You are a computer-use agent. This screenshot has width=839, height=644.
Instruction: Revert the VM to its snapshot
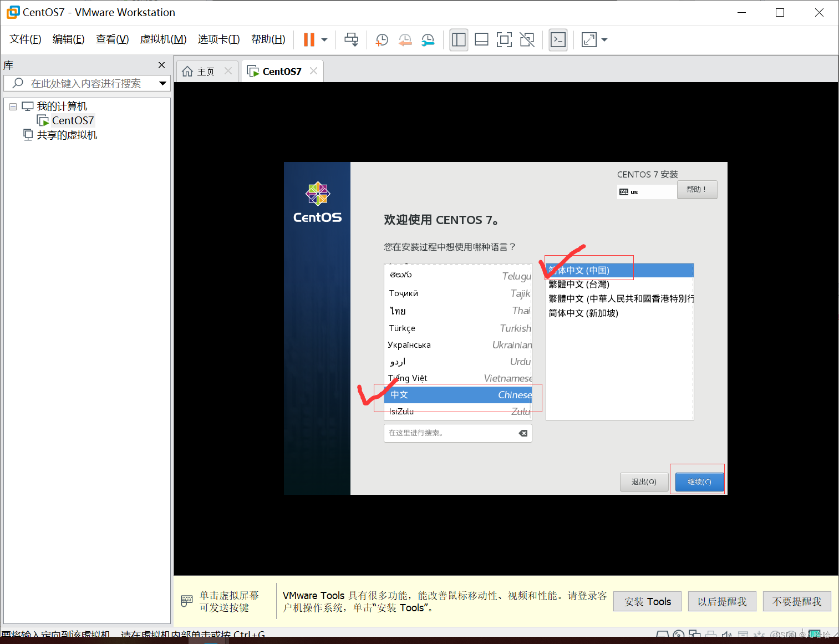pyautogui.click(x=405, y=39)
